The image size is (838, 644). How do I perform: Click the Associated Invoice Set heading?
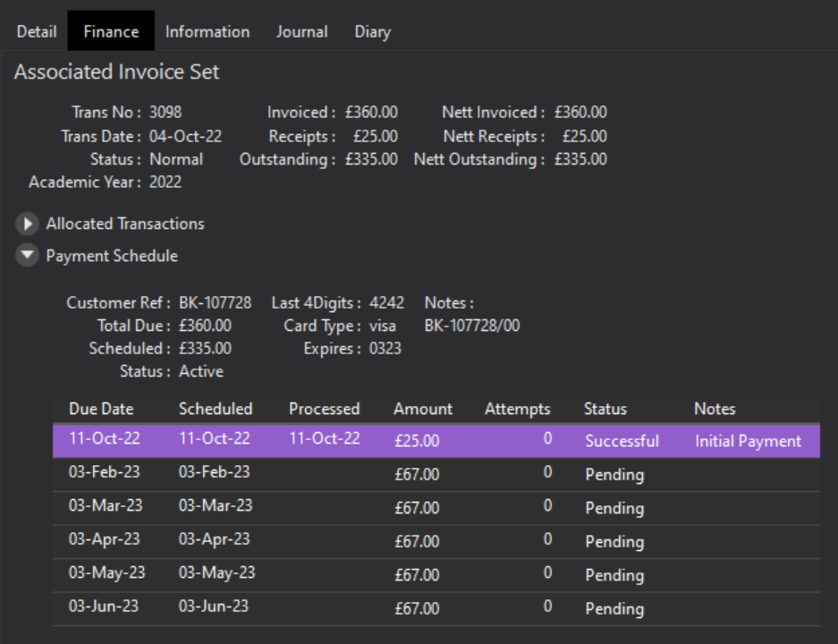click(116, 72)
